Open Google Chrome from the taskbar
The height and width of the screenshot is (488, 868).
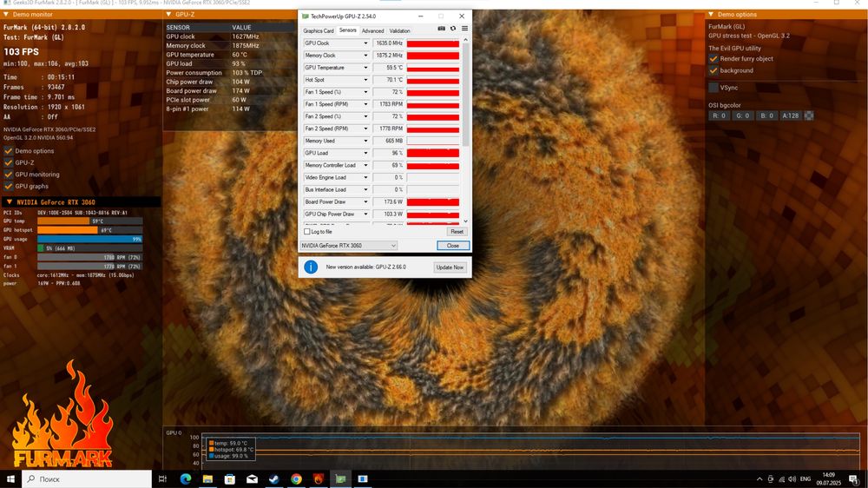(x=296, y=478)
